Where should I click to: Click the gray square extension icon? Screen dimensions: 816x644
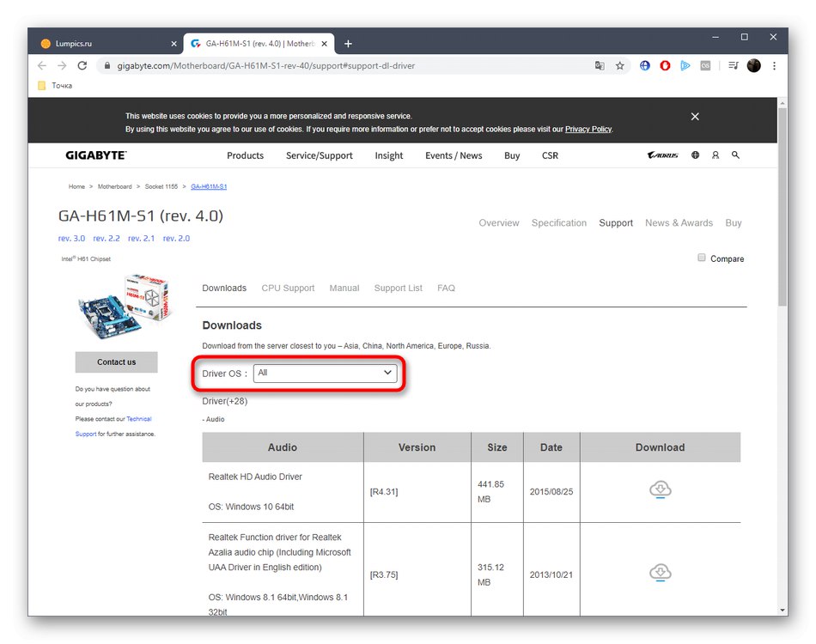[705, 65]
